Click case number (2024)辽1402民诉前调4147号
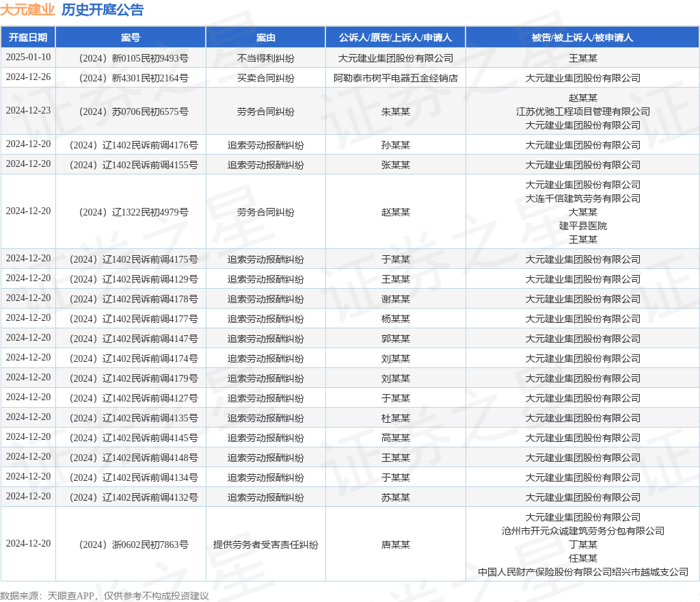Image resolution: width=700 pixels, height=602 pixels. (x=133, y=339)
